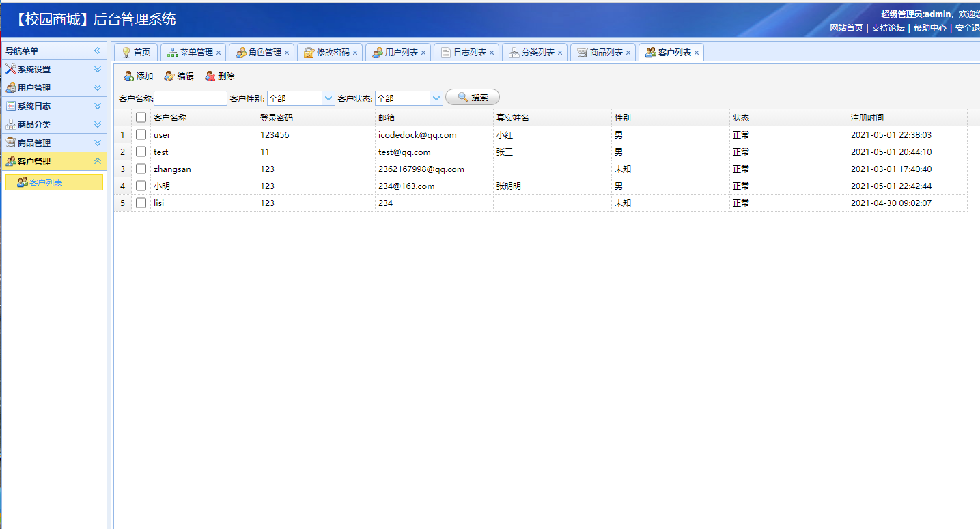This screenshot has width=980, height=529.
Task: Collapse the 客户管理 sidebar section
Action: pyautogui.click(x=97, y=161)
